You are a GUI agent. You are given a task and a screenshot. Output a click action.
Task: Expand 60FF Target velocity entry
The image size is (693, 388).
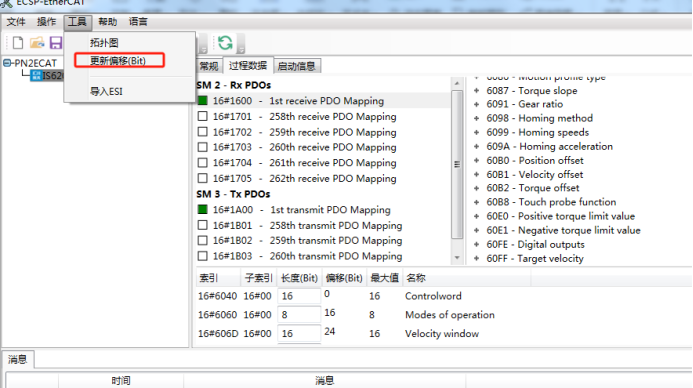476,259
